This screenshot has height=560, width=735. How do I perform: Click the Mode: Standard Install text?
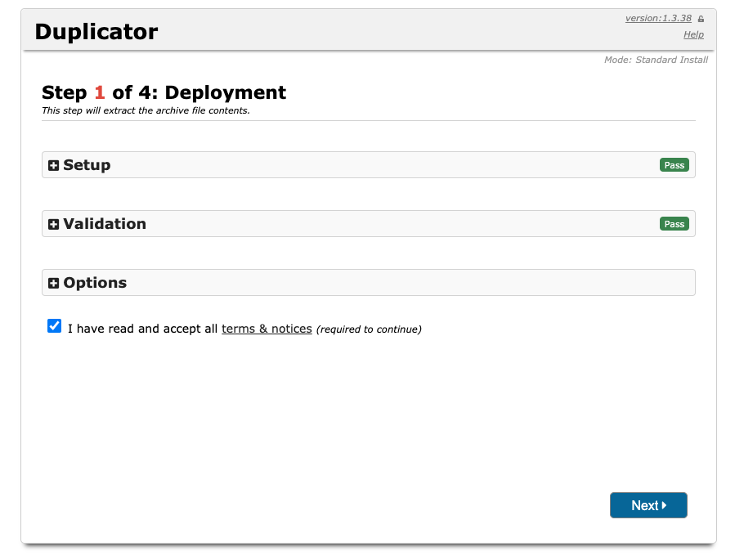pyautogui.click(x=656, y=60)
